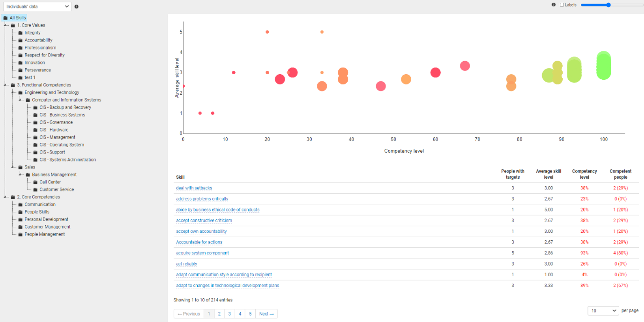The height and width of the screenshot is (322, 644).
Task: Go to page 3 of results
Action: tap(229, 314)
